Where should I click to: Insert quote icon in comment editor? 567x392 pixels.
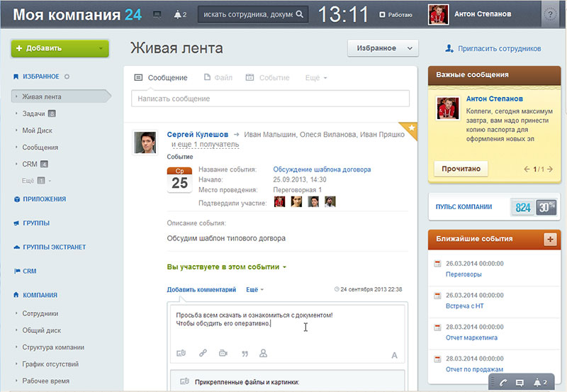coord(245,353)
